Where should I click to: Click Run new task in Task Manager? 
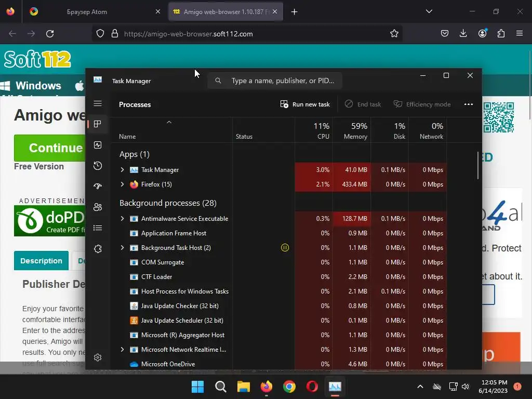click(305, 104)
